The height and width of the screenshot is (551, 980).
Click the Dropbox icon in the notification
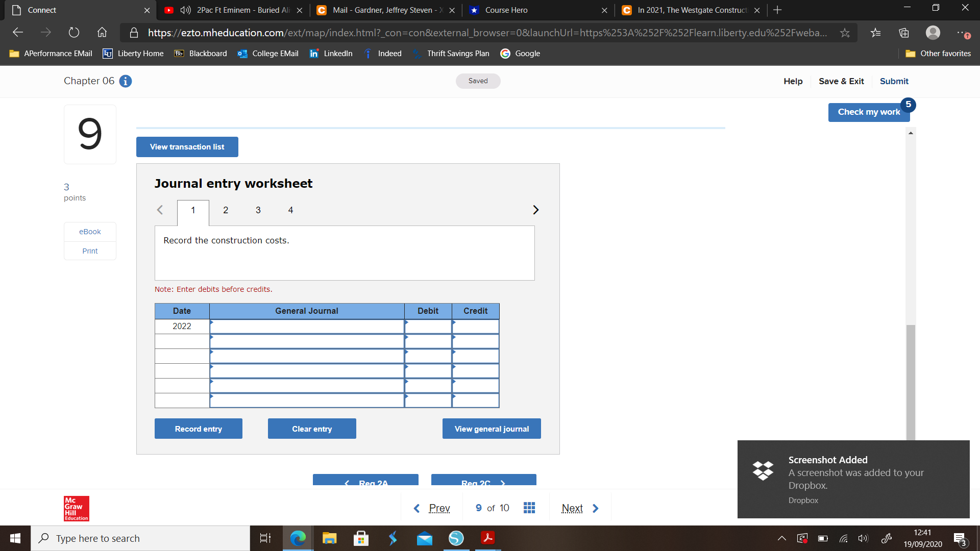(763, 471)
